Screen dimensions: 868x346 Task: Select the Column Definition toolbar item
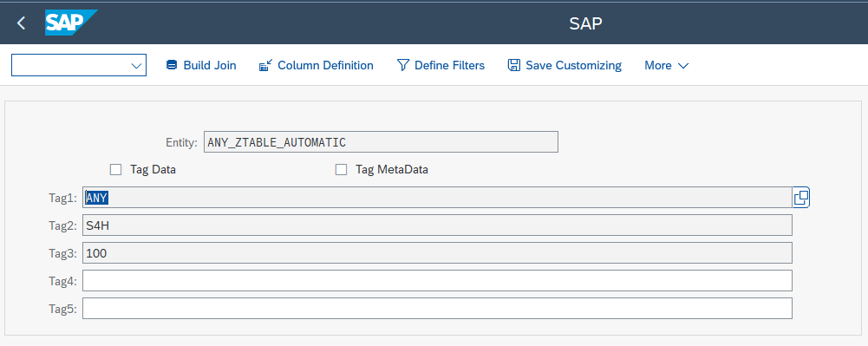coord(317,65)
